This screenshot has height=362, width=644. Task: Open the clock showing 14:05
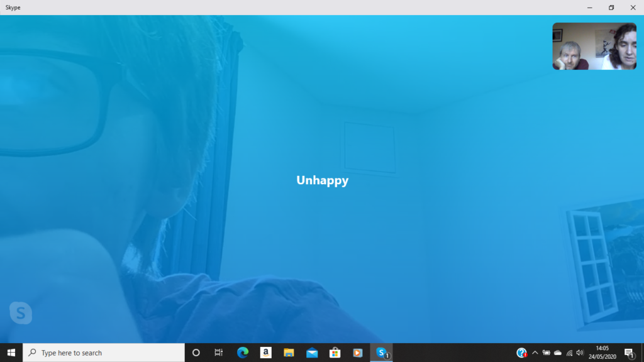(x=602, y=353)
